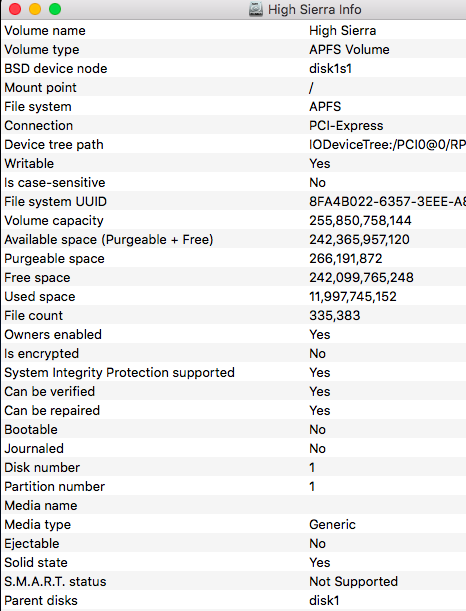The image size is (466, 611).
Task: Click the Purgeable space value 266,191,872
Action: click(346, 258)
